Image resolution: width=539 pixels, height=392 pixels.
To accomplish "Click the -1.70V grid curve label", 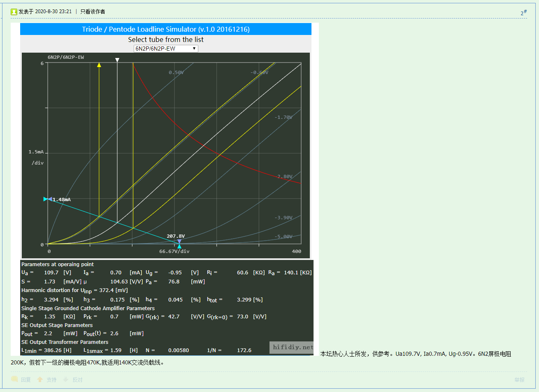I will pos(283,117).
